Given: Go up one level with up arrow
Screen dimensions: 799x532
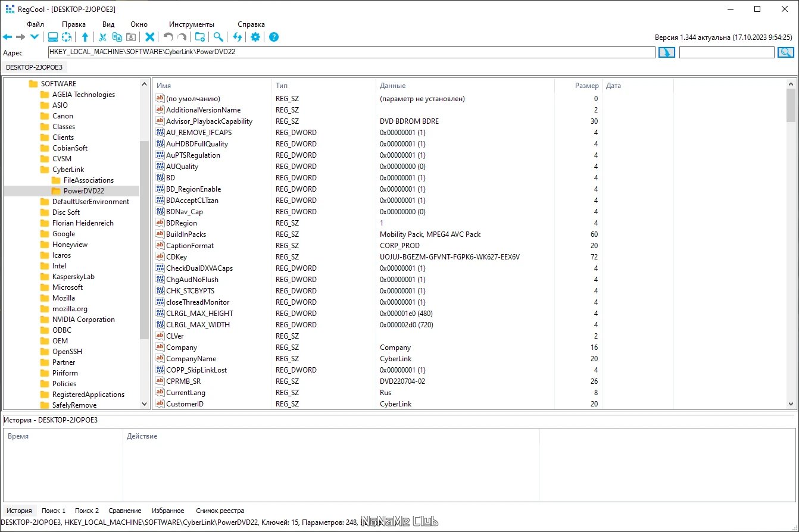Looking at the screenshot, I should pyautogui.click(x=85, y=37).
